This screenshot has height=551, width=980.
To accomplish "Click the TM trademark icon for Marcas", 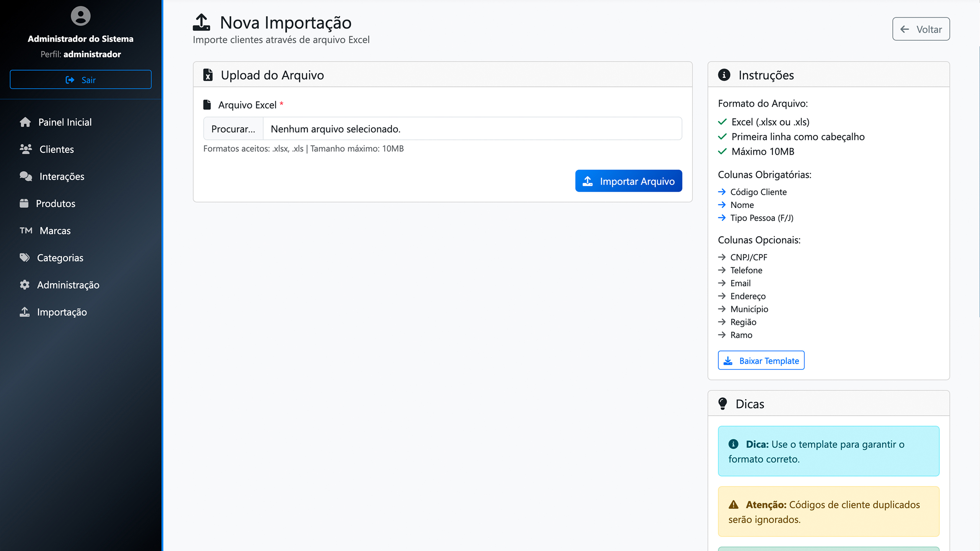I will (x=26, y=231).
